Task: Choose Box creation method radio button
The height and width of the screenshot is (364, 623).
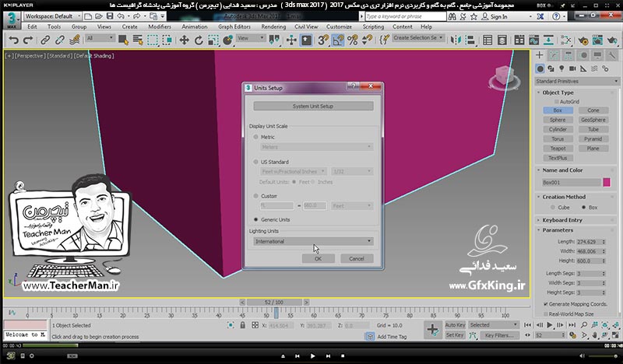Action: click(583, 208)
